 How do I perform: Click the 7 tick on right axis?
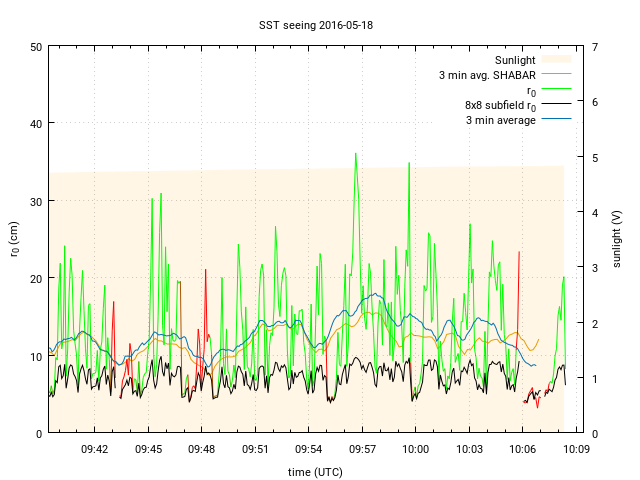[x=594, y=47]
